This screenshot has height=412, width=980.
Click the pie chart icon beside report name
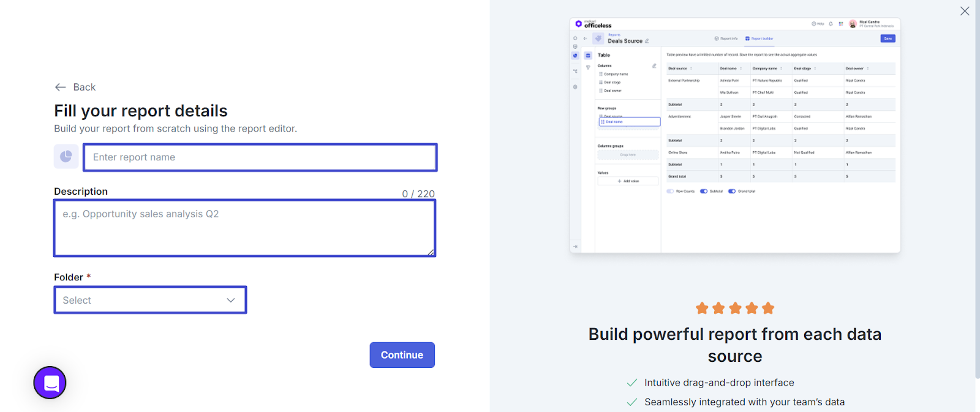(x=66, y=157)
